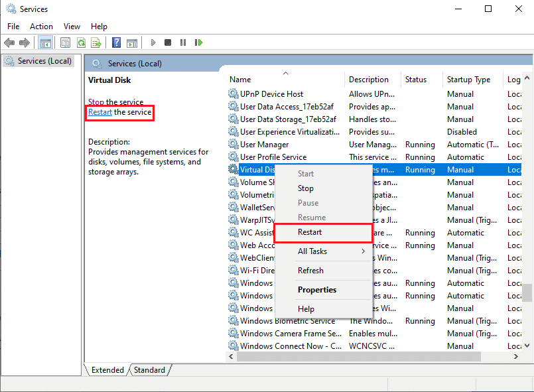Choose Stop in the context menu
534x392 pixels.
(305, 188)
